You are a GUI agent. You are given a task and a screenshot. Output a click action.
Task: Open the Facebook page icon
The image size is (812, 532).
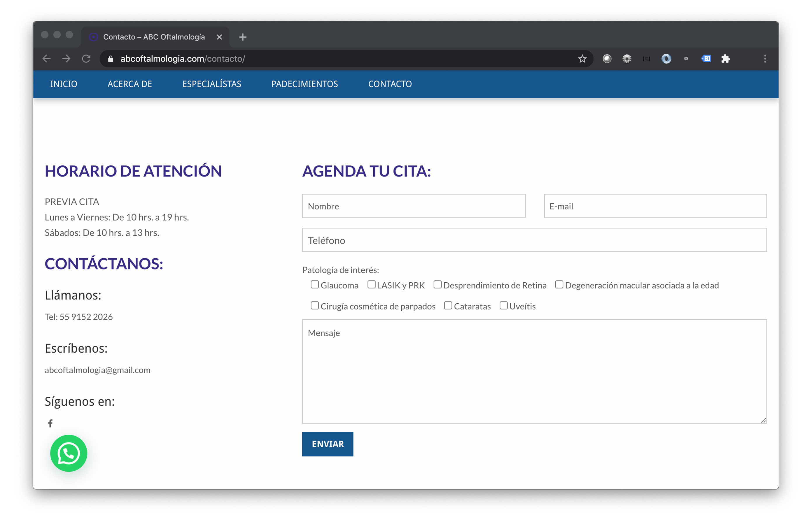[x=50, y=423]
